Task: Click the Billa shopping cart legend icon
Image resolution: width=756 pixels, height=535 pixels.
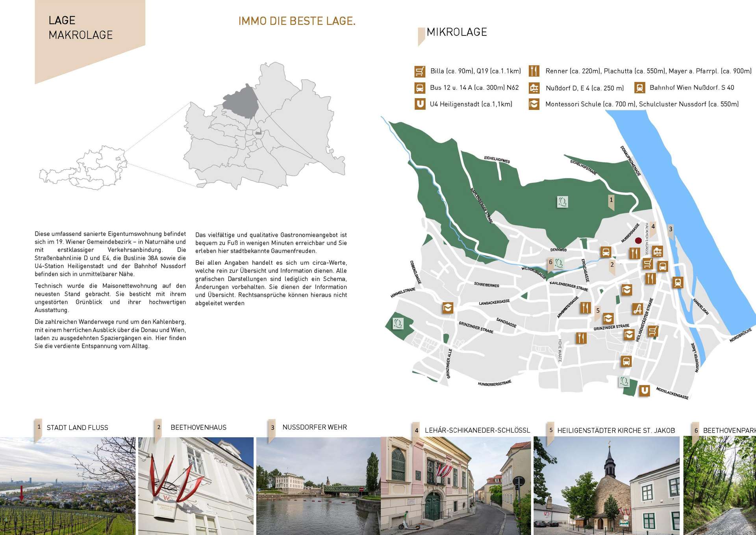Action: (x=420, y=71)
